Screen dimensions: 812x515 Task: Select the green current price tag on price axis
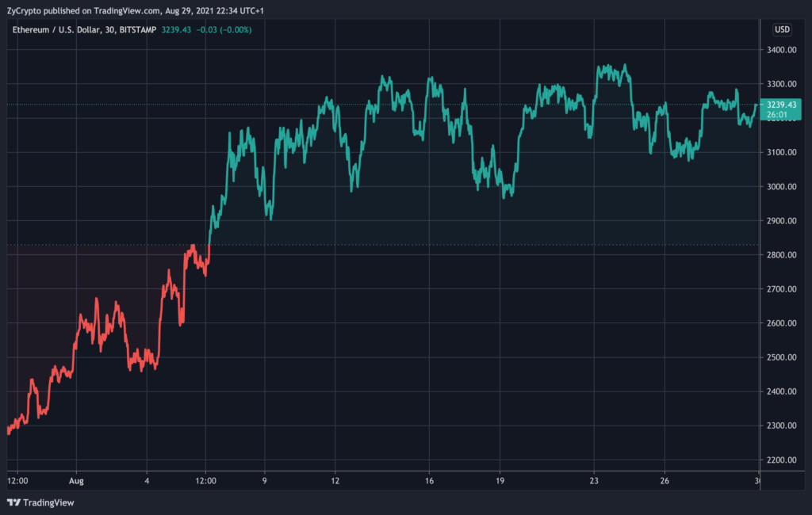pyautogui.click(x=778, y=109)
